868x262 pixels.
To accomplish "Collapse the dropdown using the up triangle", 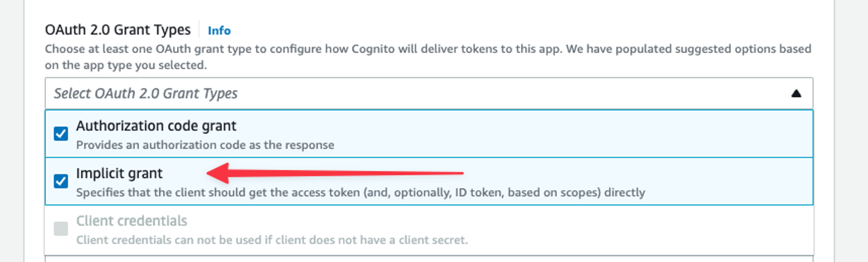I will pos(796,93).
